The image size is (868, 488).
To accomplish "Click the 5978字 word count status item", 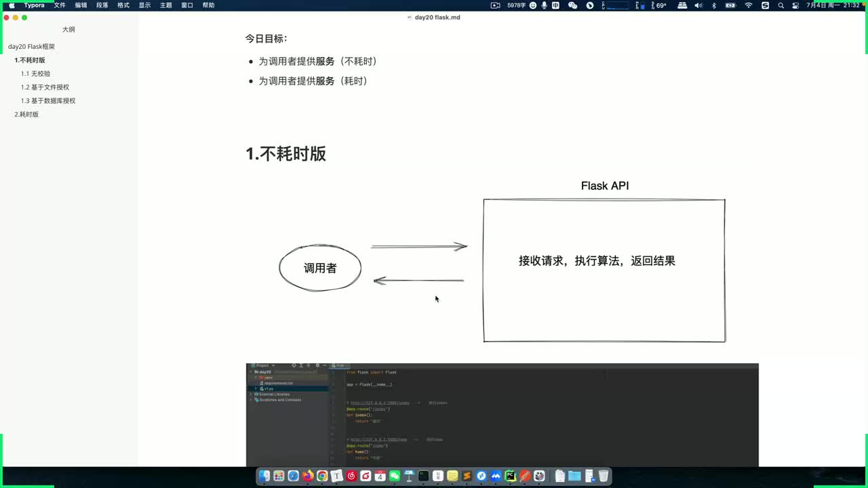I will point(517,5).
